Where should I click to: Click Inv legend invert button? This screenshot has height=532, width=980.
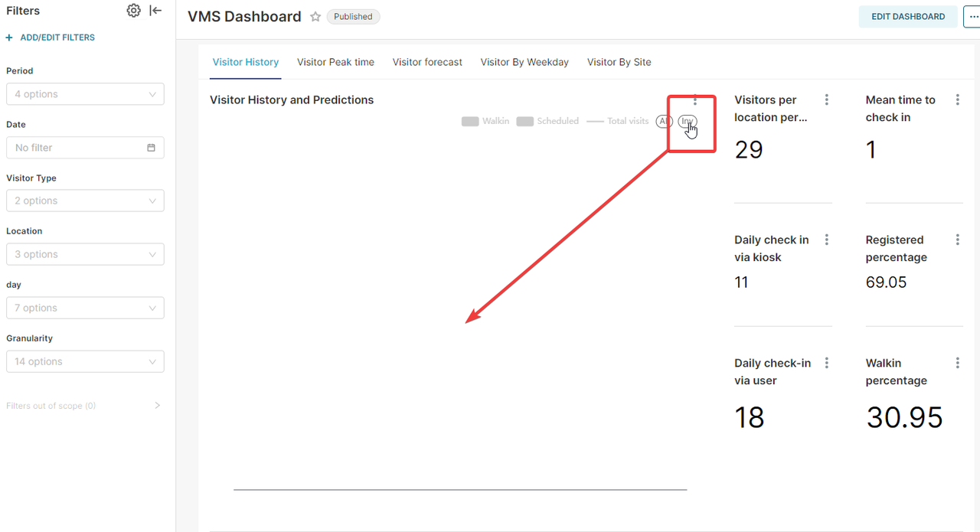687,121
